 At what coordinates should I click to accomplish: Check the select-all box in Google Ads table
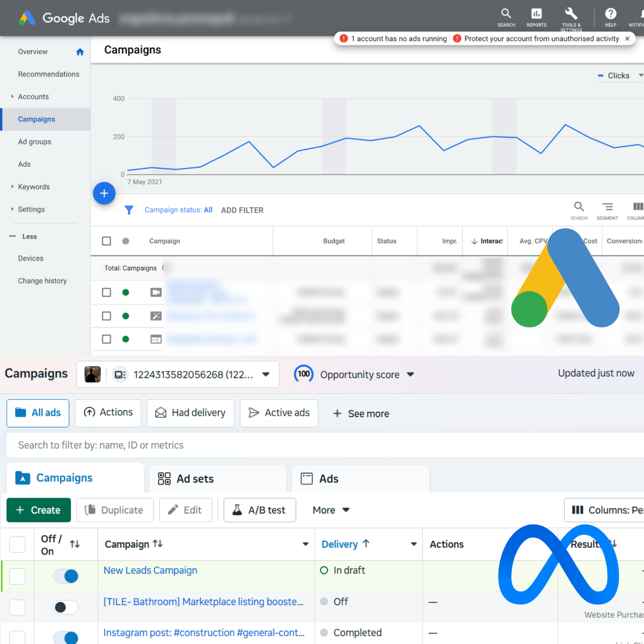click(x=106, y=241)
